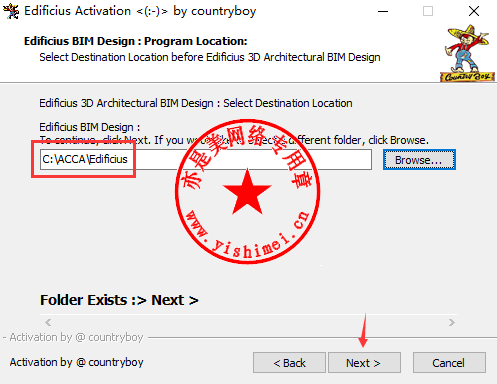Click the 'Edificius BIM Design :' label

click(90, 127)
